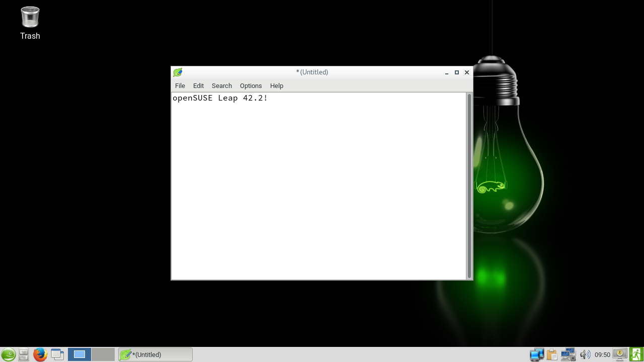Switch to the second workspace

(103, 354)
